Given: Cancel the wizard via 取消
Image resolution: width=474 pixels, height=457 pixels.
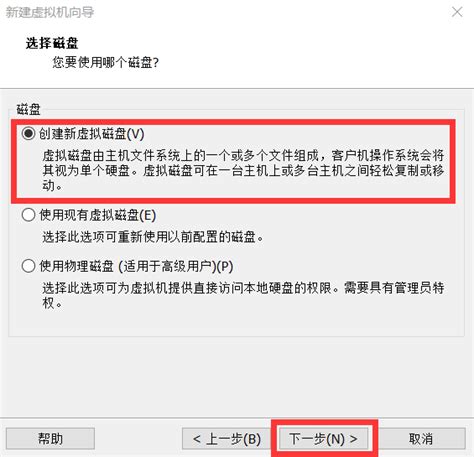Looking at the screenshot, I should point(421,438).
